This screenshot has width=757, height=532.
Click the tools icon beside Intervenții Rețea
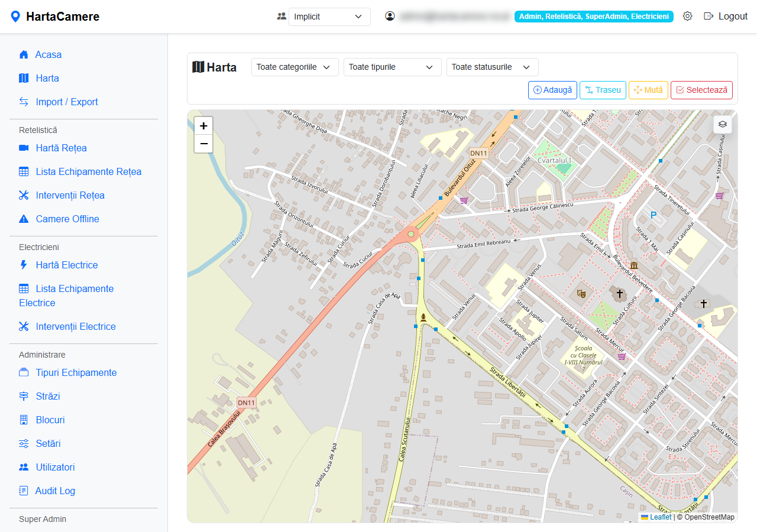pos(24,195)
